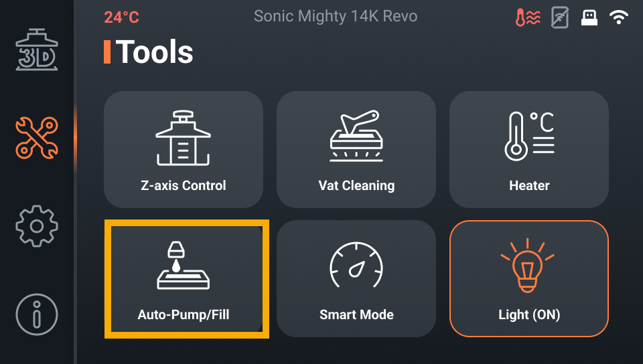Screen dimensions: 643x364
Task: Open the 3D print section in sidebar
Action: (x=36, y=50)
